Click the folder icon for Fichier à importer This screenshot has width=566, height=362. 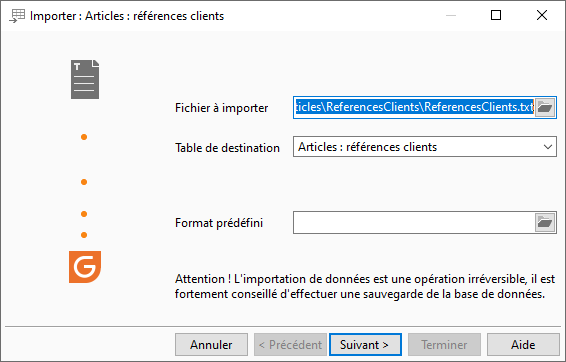pos(545,108)
